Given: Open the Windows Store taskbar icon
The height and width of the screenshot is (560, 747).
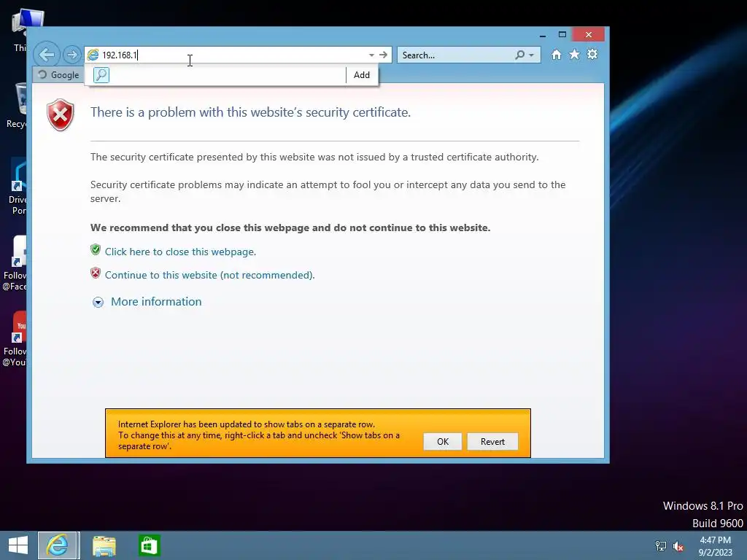Looking at the screenshot, I should 149,545.
